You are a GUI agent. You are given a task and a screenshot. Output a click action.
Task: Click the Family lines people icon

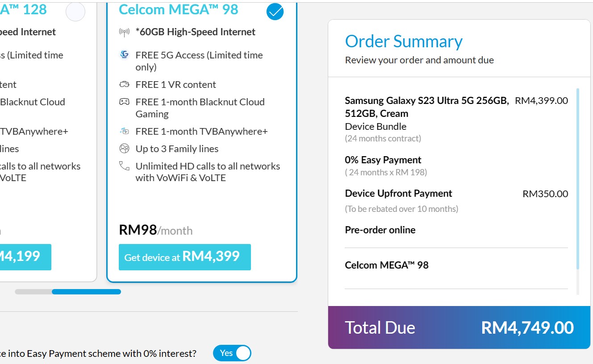tap(124, 149)
